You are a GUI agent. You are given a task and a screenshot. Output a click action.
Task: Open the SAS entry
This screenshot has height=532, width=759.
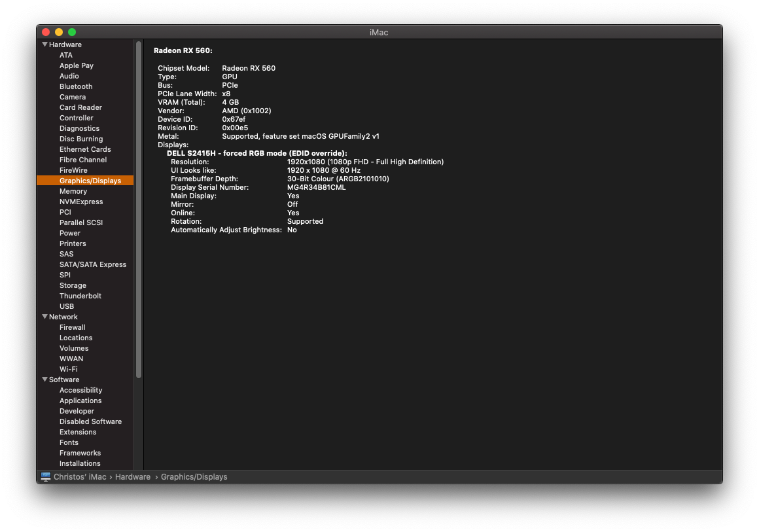(67, 254)
